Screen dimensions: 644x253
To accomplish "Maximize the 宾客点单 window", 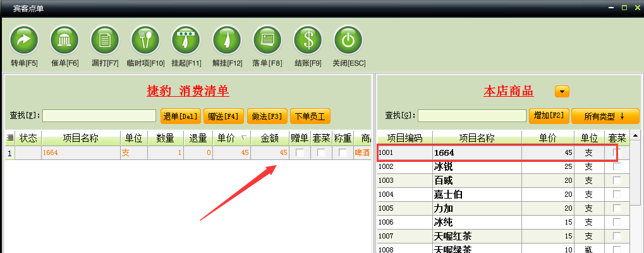I will pyautogui.click(x=624, y=8).
